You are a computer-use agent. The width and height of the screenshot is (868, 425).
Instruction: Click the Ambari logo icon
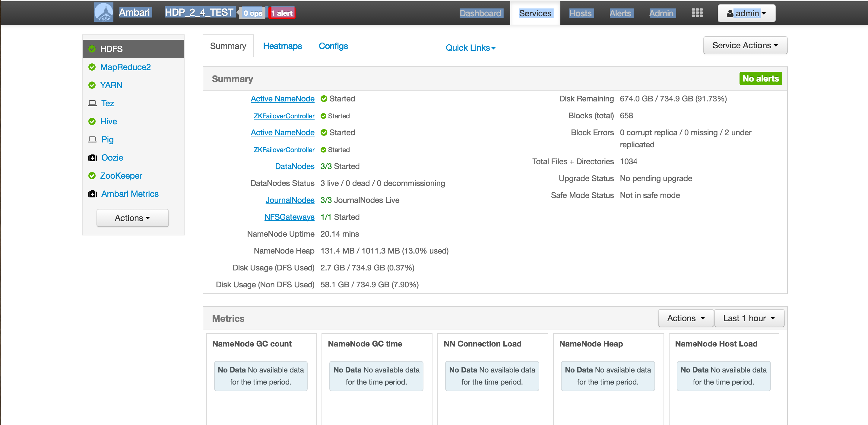coord(104,12)
